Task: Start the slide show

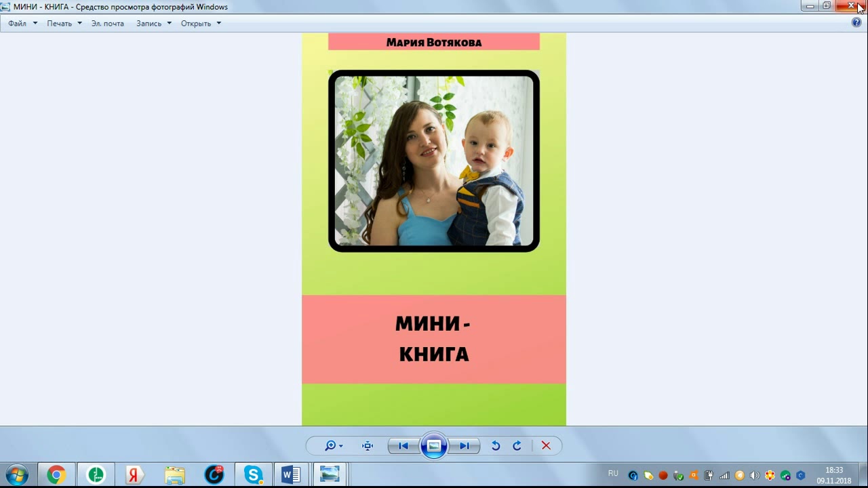Action: [x=434, y=445]
